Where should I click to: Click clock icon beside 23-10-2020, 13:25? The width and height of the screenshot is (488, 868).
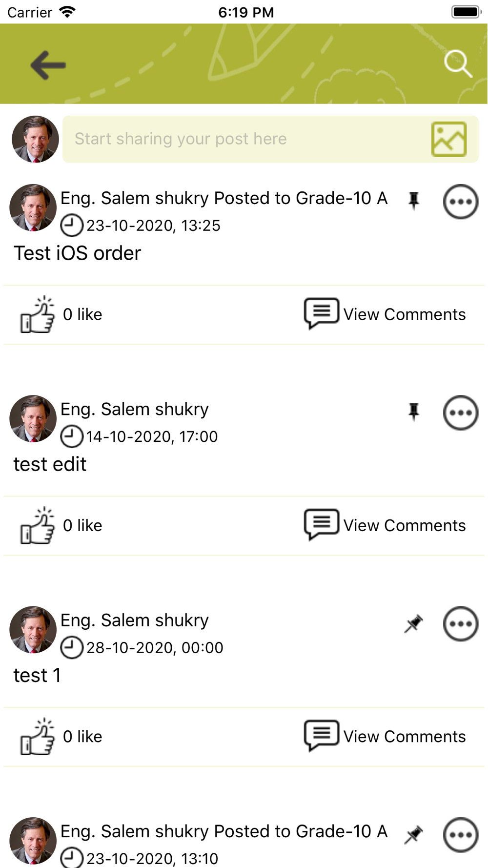click(72, 226)
